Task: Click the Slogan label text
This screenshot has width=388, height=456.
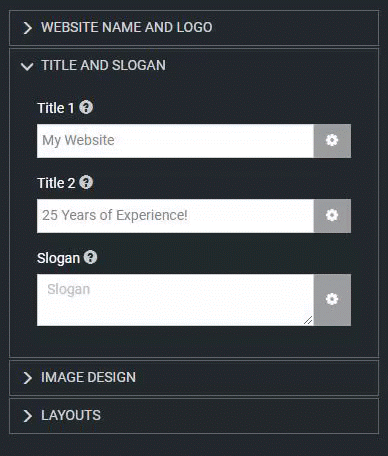Action: [58, 258]
